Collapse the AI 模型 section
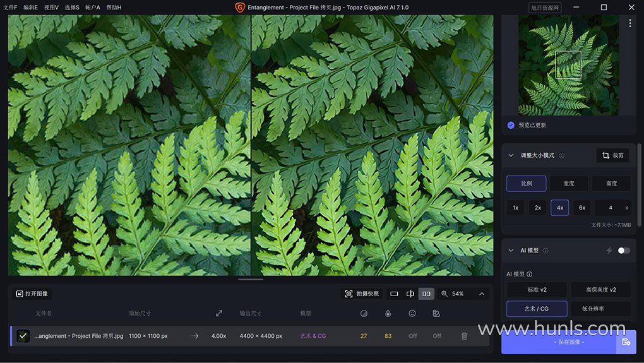This screenshot has height=363, width=644. click(511, 251)
